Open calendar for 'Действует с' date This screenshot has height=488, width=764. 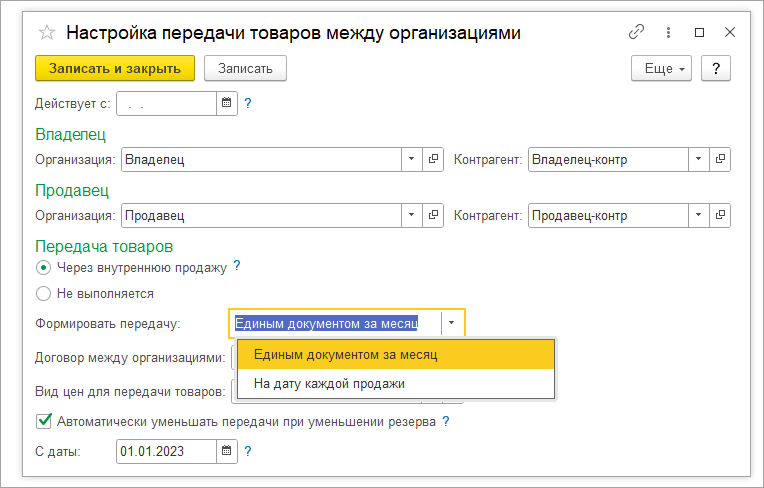(226, 103)
